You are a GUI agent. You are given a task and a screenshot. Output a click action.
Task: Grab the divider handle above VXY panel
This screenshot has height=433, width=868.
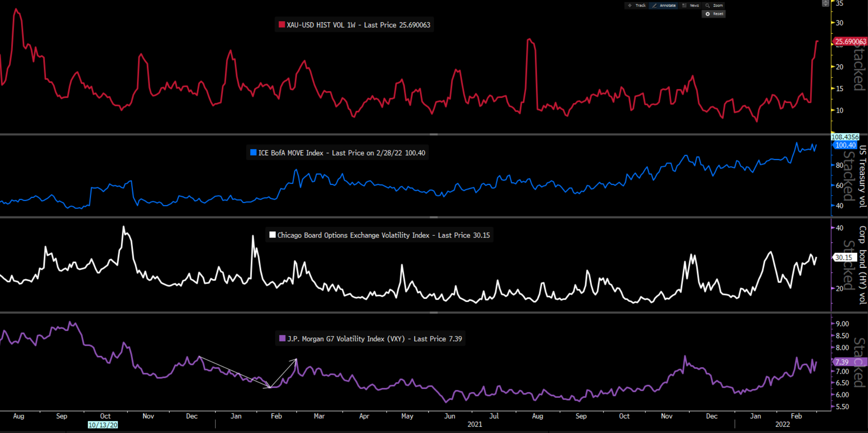(433, 312)
